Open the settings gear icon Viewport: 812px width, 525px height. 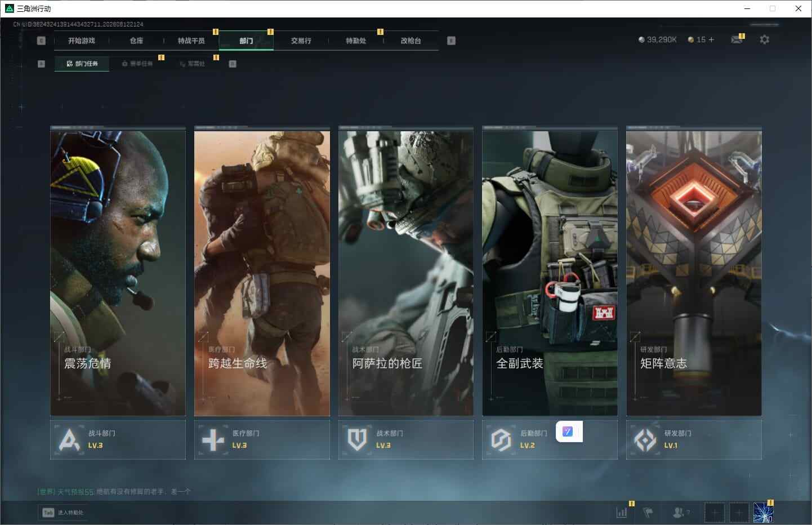pyautogui.click(x=764, y=39)
